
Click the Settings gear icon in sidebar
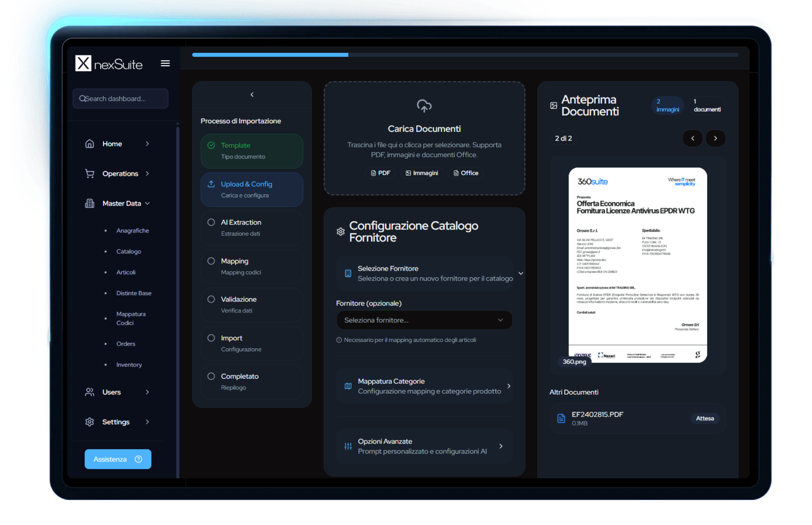pyautogui.click(x=89, y=422)
